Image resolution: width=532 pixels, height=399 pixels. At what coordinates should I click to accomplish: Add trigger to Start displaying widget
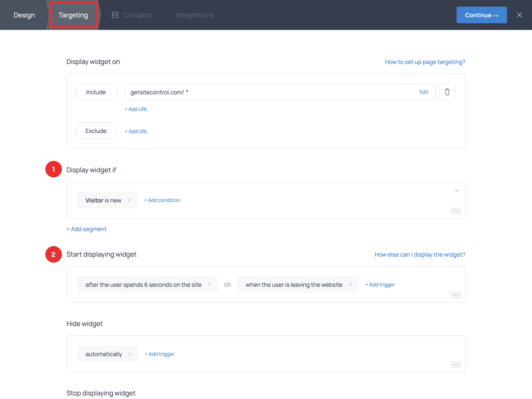click(380, 285)
